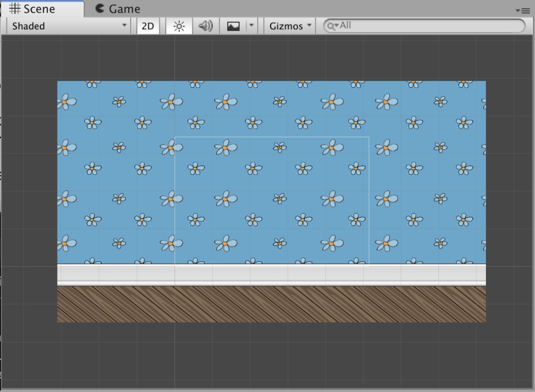Click the camera frame's top edge
Screen dimensions: 535x392
(272, 137)
